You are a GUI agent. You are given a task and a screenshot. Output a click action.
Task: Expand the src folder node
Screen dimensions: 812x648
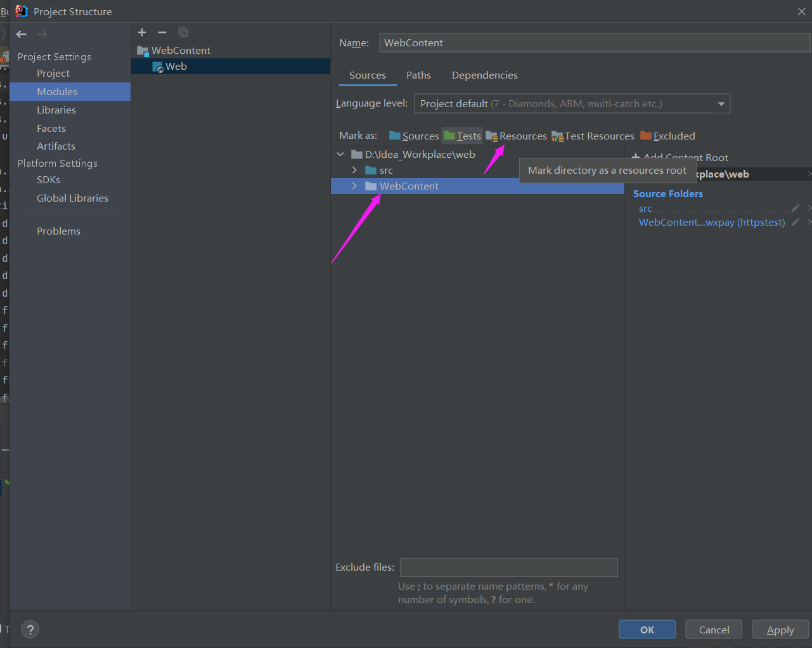click(354, 170)
